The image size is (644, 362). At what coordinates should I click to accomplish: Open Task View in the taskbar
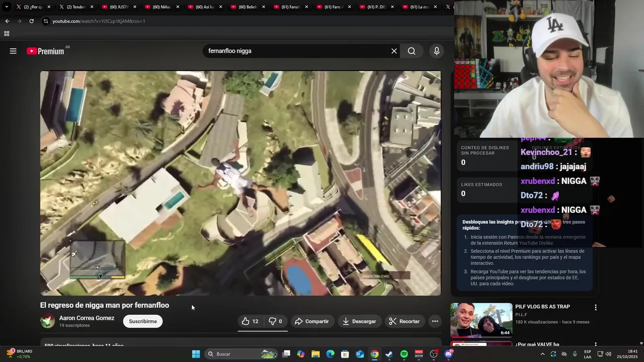[x=286, y=354]
